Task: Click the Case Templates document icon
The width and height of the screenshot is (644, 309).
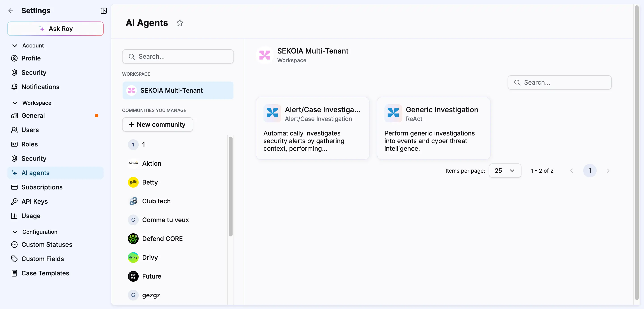Action: point(14,273)
